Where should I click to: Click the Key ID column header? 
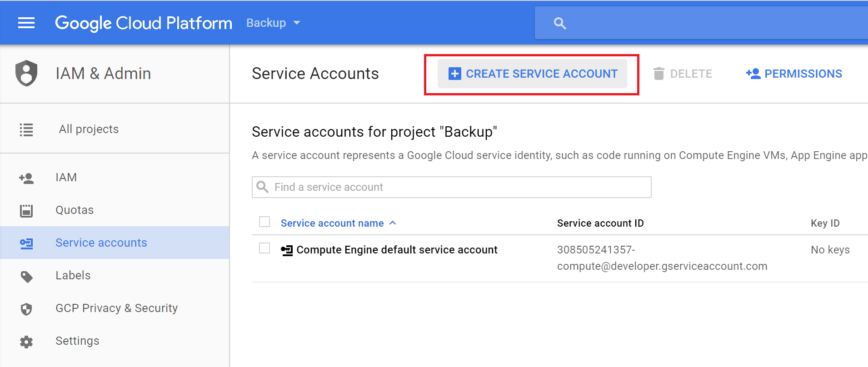coord(825,223)
